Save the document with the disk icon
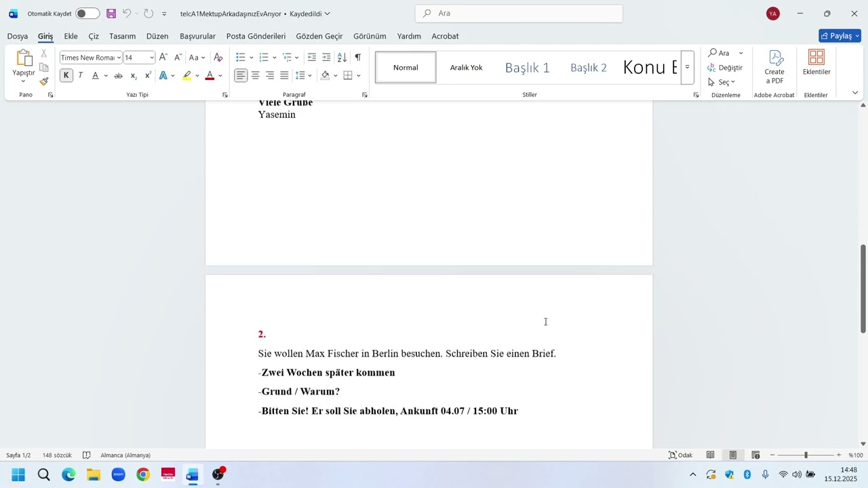The height and width of the screenshot is (488, 868). click(111, 14)
